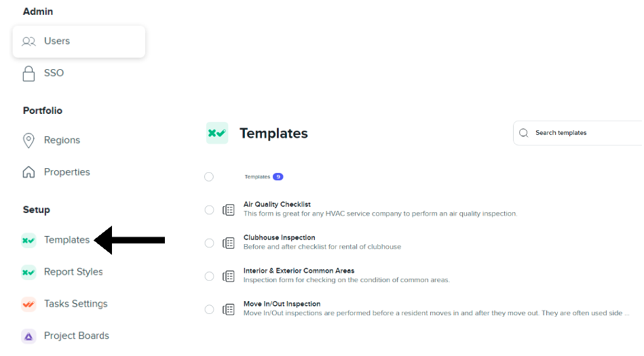Click the Move In/Out Inspection form icon

click(229, 310)
